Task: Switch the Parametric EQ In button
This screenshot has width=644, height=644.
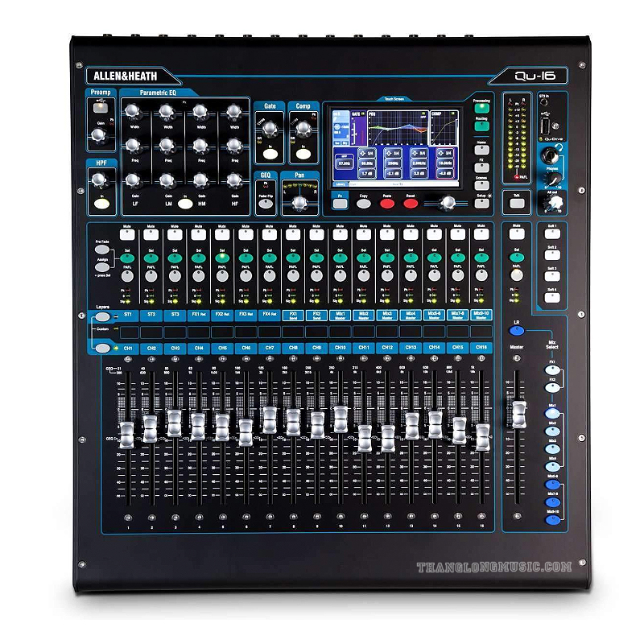Action: (185, 204)
